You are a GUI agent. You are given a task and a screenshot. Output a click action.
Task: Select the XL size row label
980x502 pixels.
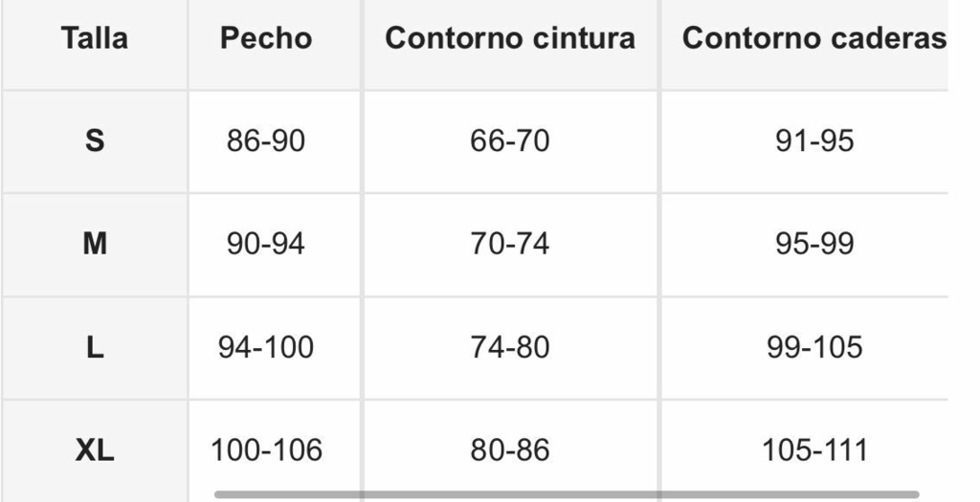[x=94, y=449]
